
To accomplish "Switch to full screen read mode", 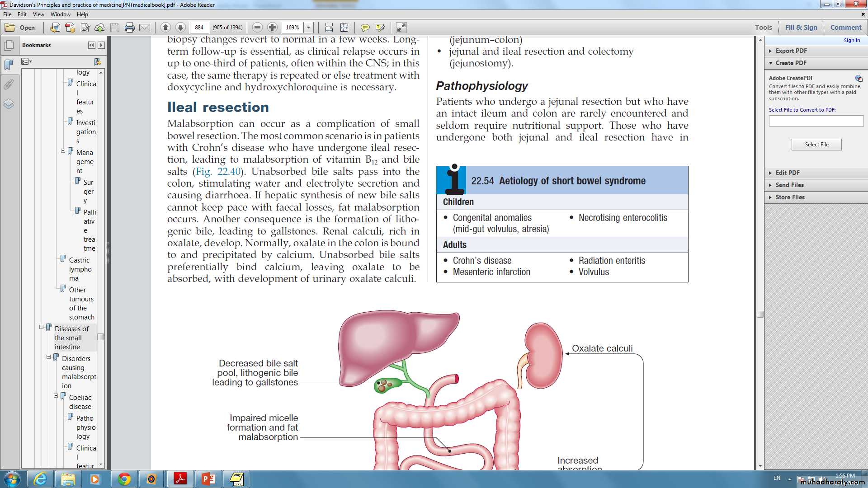I will [x=401, y=28].
